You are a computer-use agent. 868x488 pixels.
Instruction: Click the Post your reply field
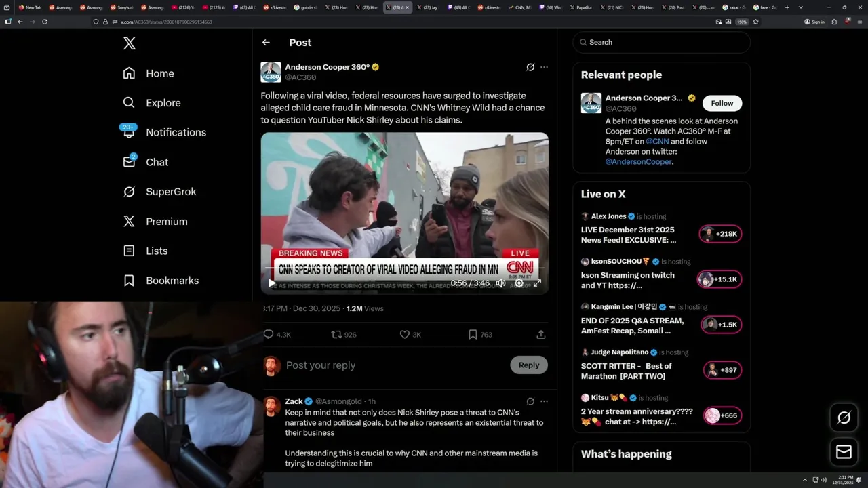click(x=393, y=365)
